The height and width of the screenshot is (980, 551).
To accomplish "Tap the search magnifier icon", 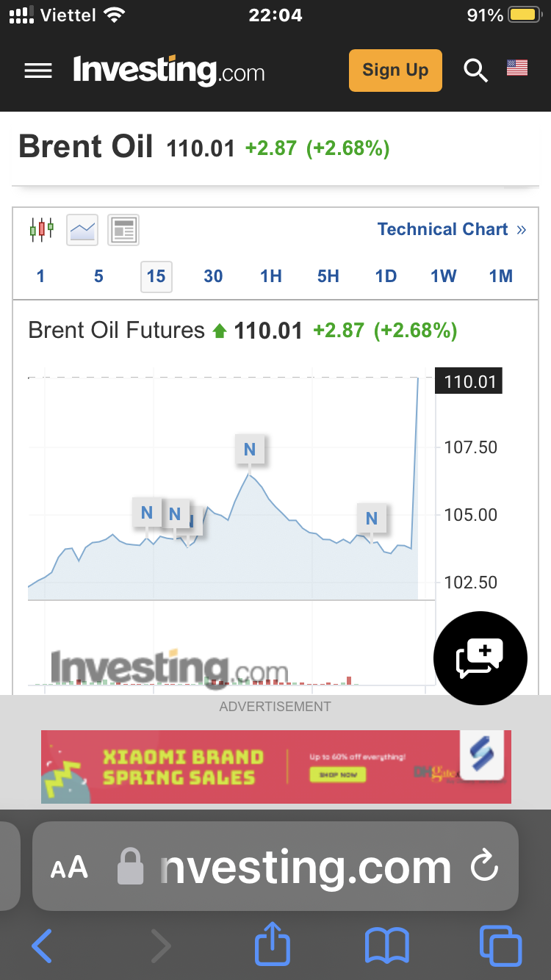I will 475,71.
